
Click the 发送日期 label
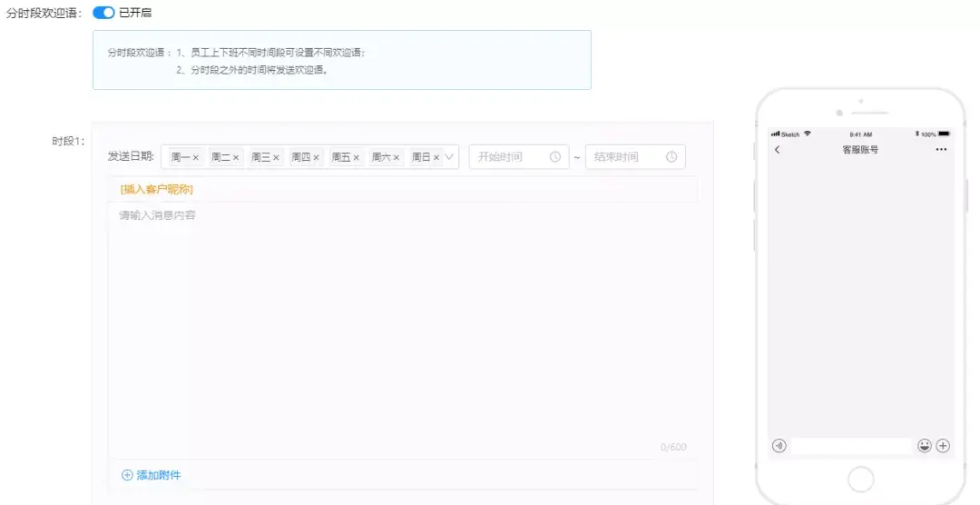[131, 156]
